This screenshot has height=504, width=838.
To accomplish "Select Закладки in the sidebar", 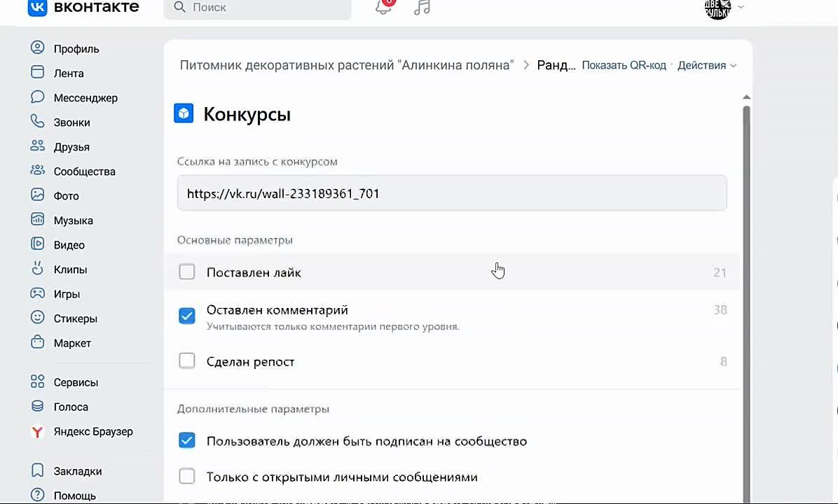I will pyautogui.click(x=78, y=471).
